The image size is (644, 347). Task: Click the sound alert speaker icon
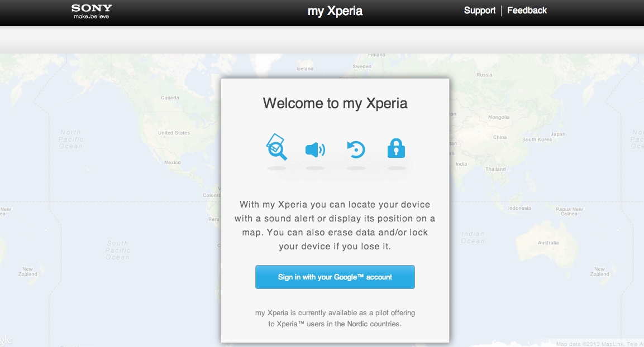pos(315,150)
